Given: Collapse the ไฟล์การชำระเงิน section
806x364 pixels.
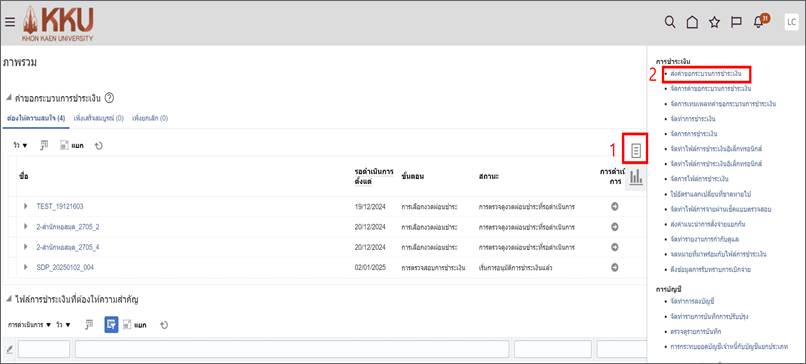Looking at the screenshot, I should coord(9,299).
